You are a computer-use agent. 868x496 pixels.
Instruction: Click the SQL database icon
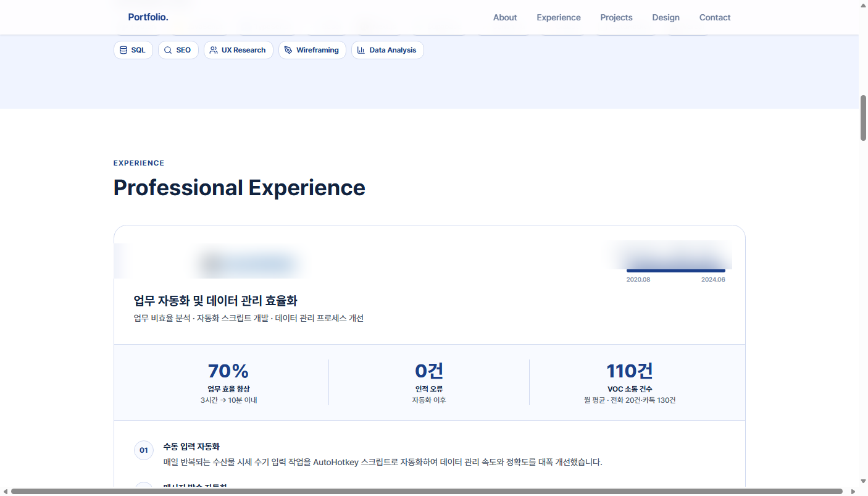tap(123, 50)
